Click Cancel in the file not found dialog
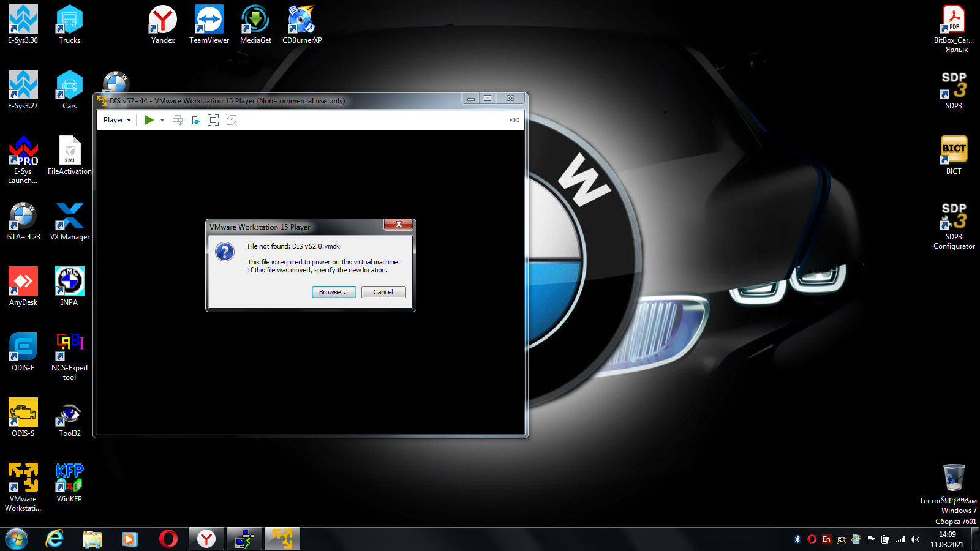The image size is (980, 551). click(383, 292)
